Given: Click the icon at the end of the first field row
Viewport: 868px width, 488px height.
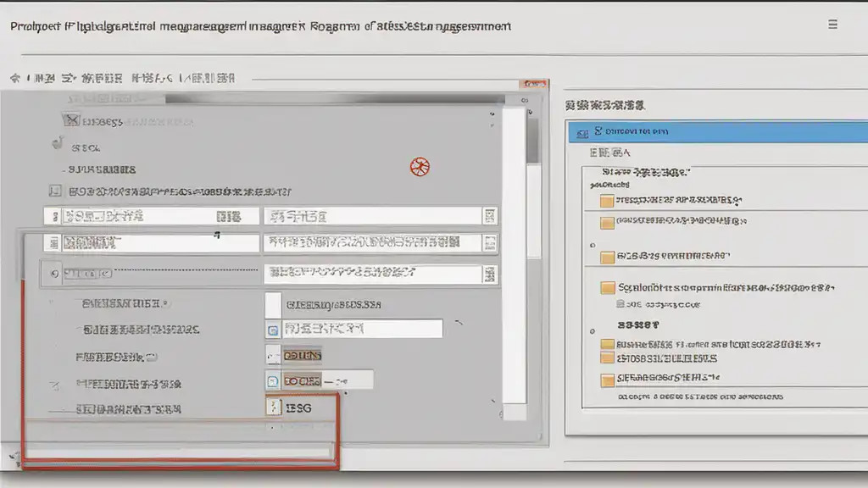Looking at the screenshot, I should [x=490, y=216].
